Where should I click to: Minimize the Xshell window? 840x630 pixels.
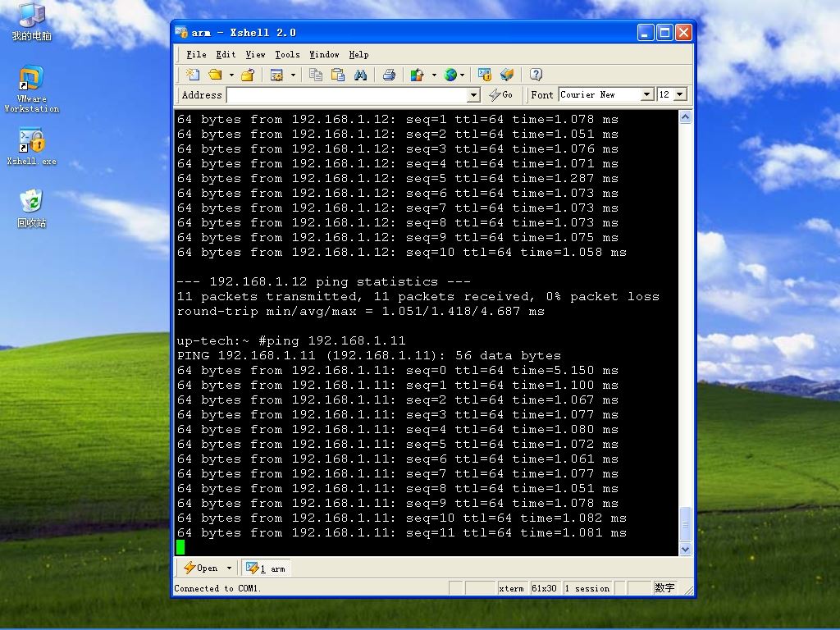646,33
